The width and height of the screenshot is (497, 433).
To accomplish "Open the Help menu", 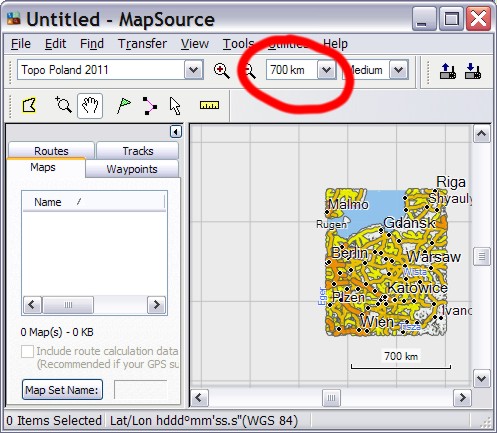I will pyautogui.click(x=335, y=44).
